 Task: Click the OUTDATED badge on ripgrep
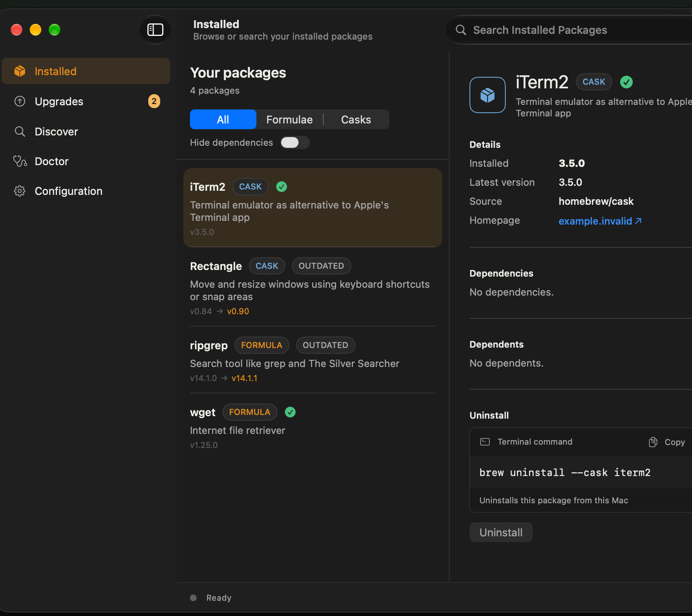(325, 345)
